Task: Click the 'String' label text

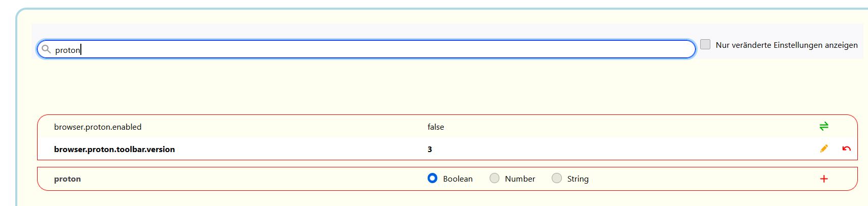Action: pos(578,179)
